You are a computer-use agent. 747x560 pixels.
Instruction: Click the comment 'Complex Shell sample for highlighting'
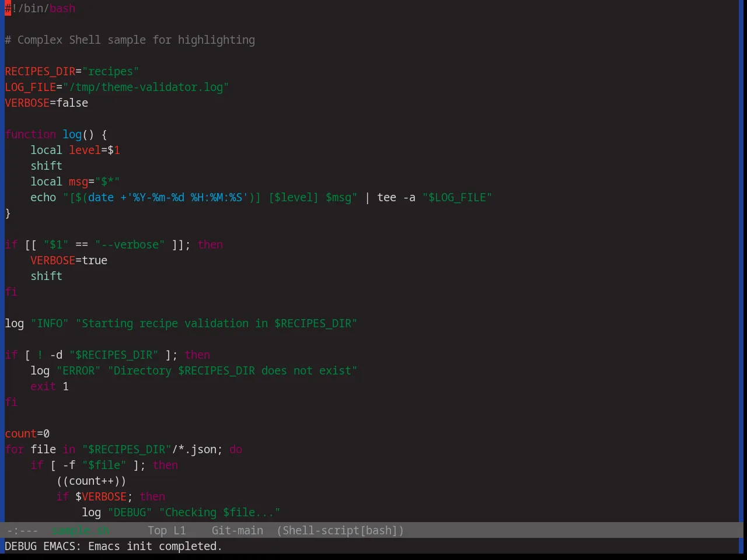(136, 40)
